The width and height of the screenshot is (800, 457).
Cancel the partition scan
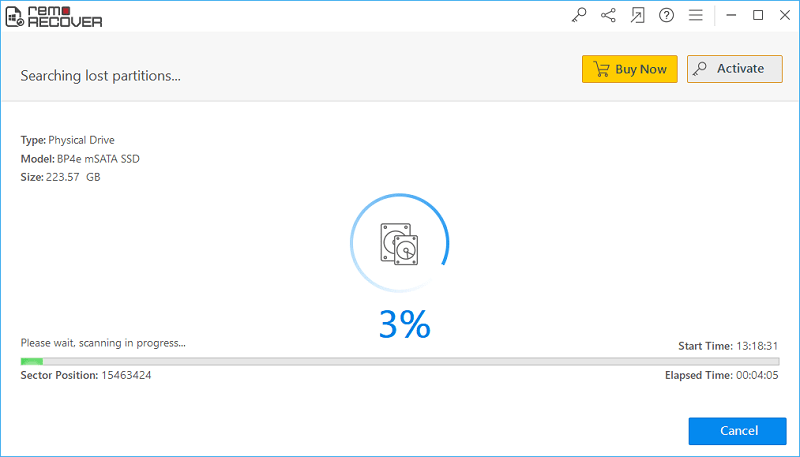pyautogui.click(x=737, y=431)
